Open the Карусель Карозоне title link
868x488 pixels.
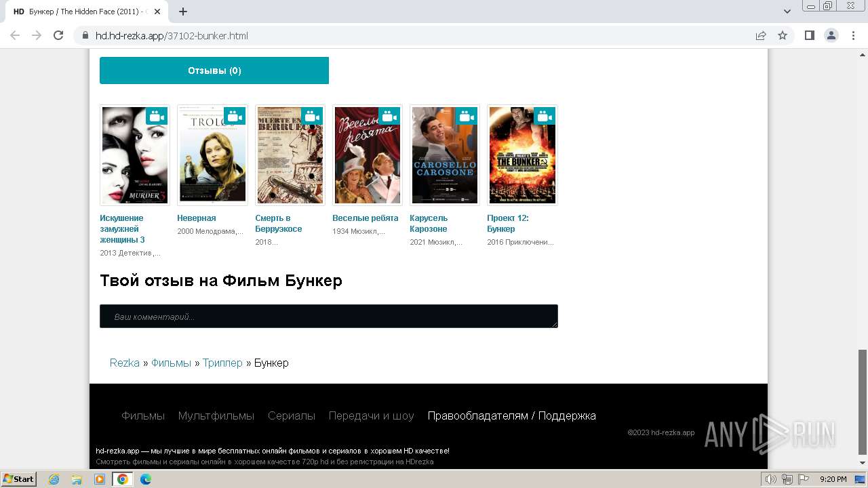point(429,224)
